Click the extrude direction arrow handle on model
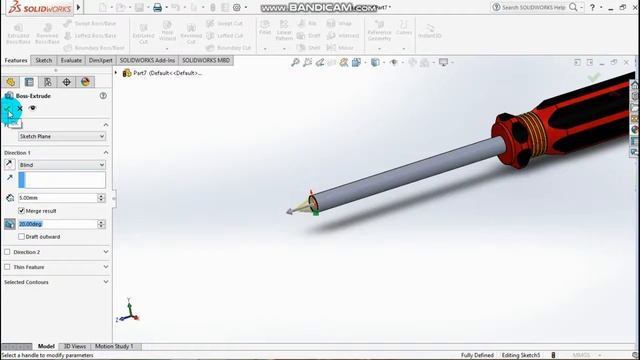640x360 pixels. point(289,211)
